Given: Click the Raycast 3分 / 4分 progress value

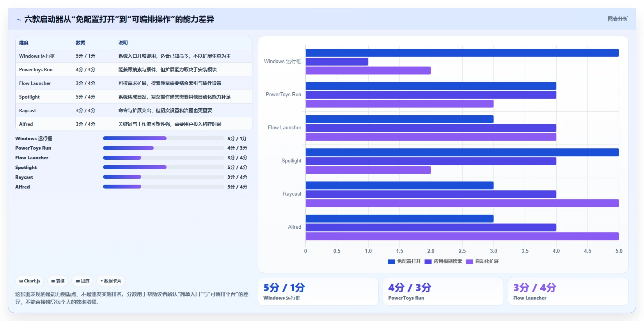Looking at the screenshot, I should pyautogui.click(x=237, y=177).
